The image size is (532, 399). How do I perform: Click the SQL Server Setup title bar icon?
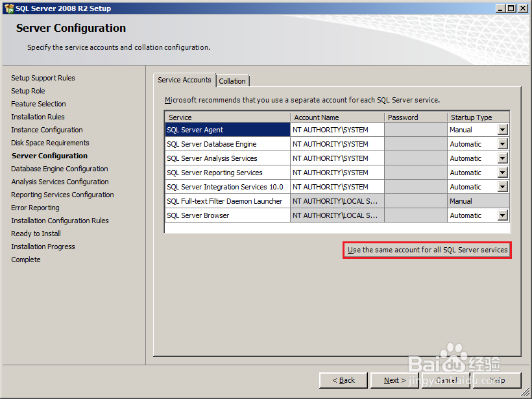click(x=9, y=8)
